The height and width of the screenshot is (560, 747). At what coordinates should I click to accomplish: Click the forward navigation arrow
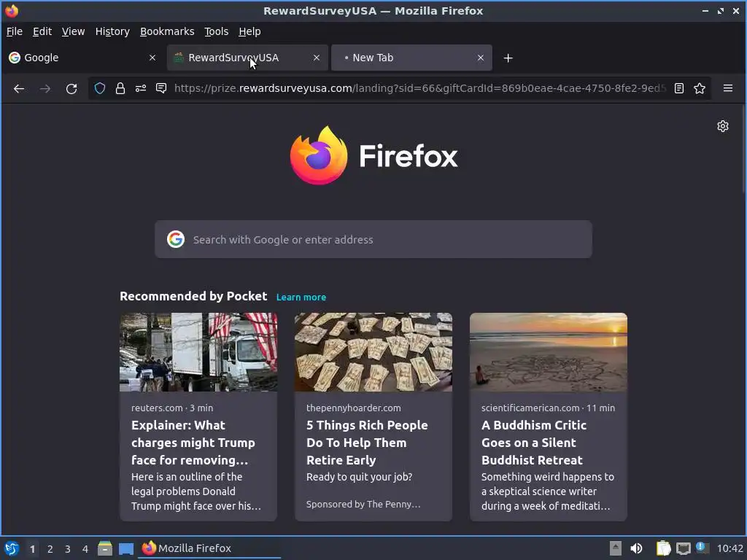click(x=45, y=88)
